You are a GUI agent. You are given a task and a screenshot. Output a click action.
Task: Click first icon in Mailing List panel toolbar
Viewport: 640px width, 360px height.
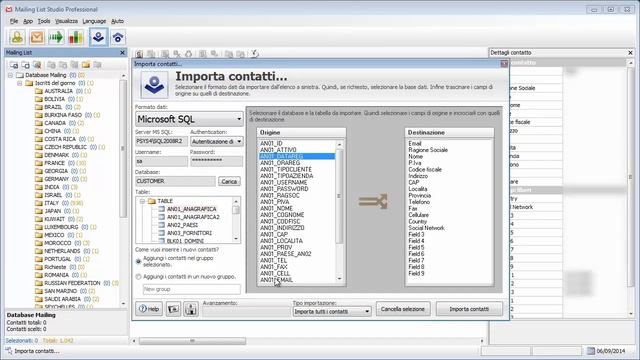pos(13,65)
